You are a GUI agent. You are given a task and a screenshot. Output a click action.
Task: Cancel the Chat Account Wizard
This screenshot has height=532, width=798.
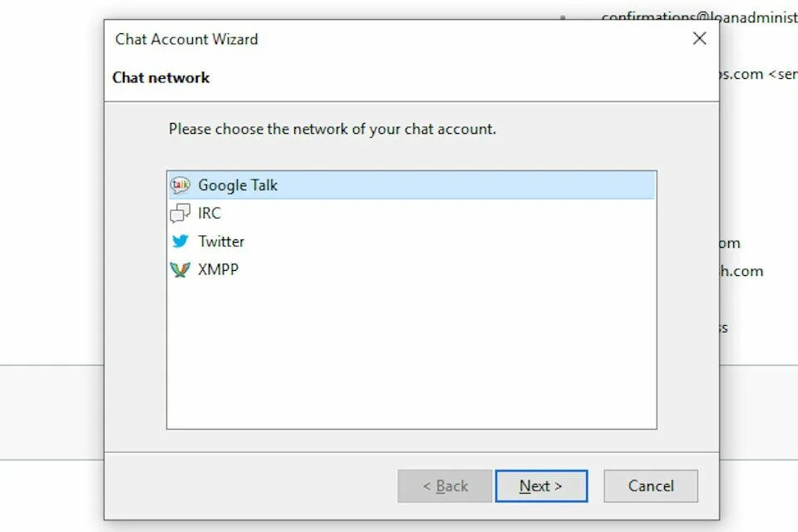(651, 486)
